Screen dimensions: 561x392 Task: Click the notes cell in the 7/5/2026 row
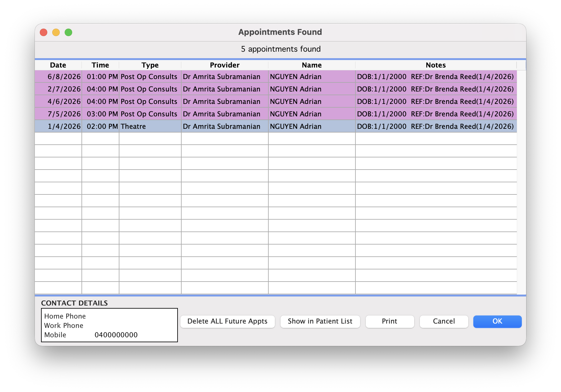pyautogui.click(x=436, y=114)
